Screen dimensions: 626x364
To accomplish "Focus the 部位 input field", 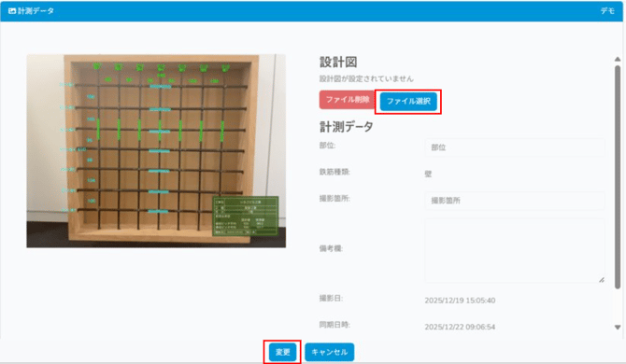I will 515,147.
